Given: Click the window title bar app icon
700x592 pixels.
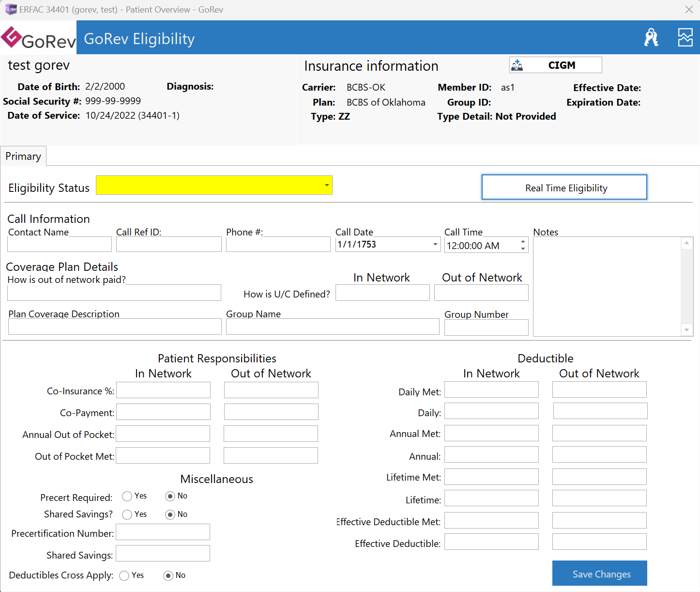Looking at the screenshot, I should point(11,9).
